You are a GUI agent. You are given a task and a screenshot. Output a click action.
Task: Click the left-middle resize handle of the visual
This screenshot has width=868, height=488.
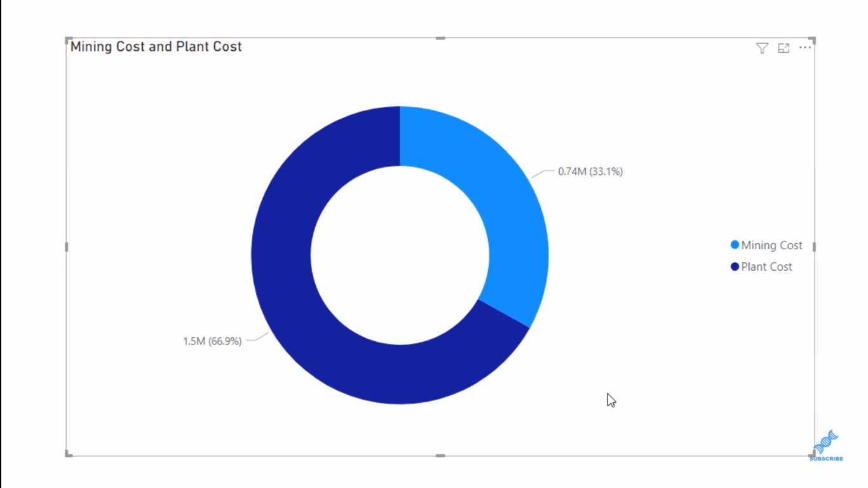click(x=67, y=247)
